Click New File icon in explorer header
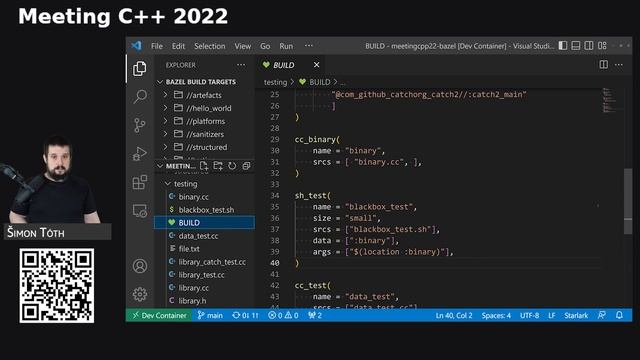Viewport: 640px width, 360px height. point(204,166)
